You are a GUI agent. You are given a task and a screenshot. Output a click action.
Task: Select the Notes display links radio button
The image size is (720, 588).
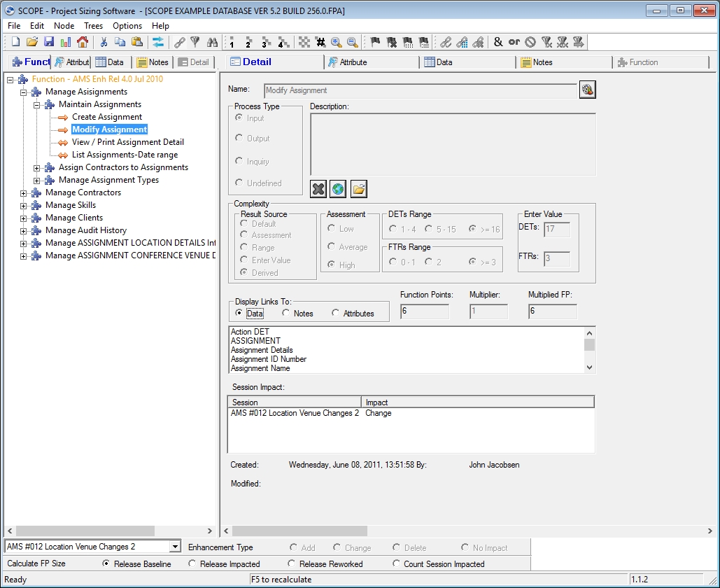pos(286,314)
